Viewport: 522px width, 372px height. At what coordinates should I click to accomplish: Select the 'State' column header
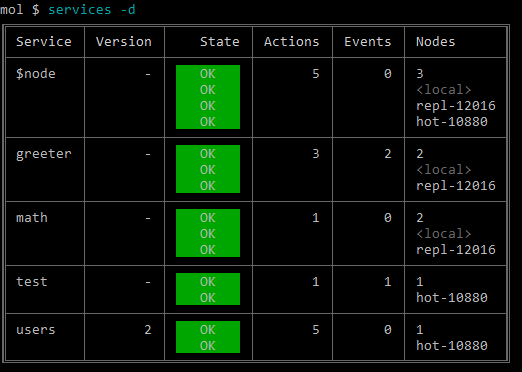coord(220,42)
